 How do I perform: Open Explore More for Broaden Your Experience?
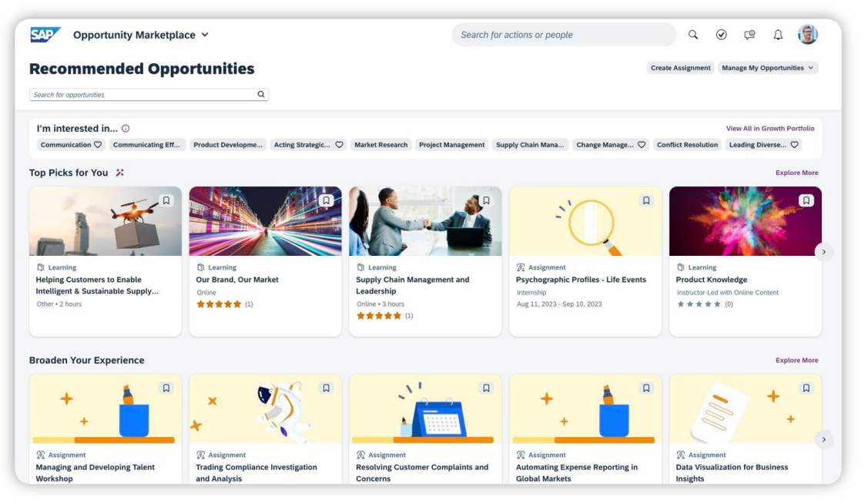pos(796,360)
